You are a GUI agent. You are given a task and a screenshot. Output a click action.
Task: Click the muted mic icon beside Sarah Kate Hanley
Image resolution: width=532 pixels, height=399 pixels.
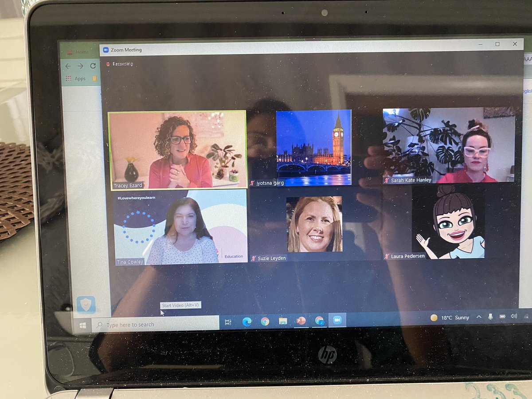pos(387,180)
